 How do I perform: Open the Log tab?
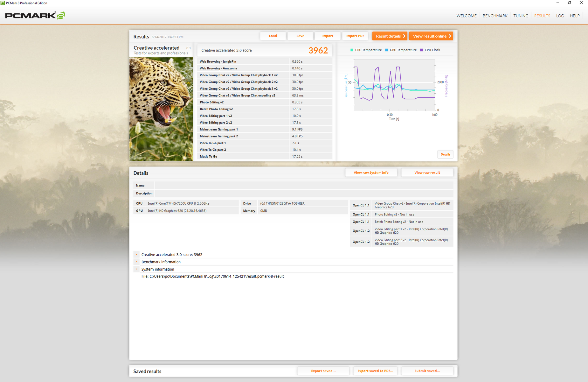tap(560, 16)
